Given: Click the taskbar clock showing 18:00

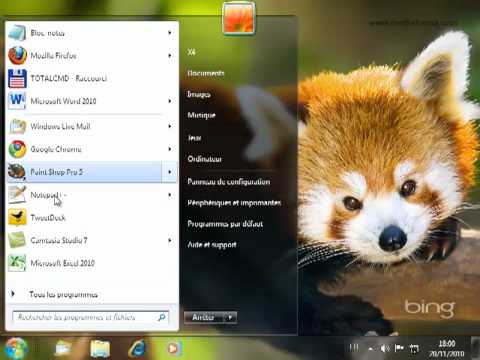Looking at the screenshot, I should click(447, 349).
